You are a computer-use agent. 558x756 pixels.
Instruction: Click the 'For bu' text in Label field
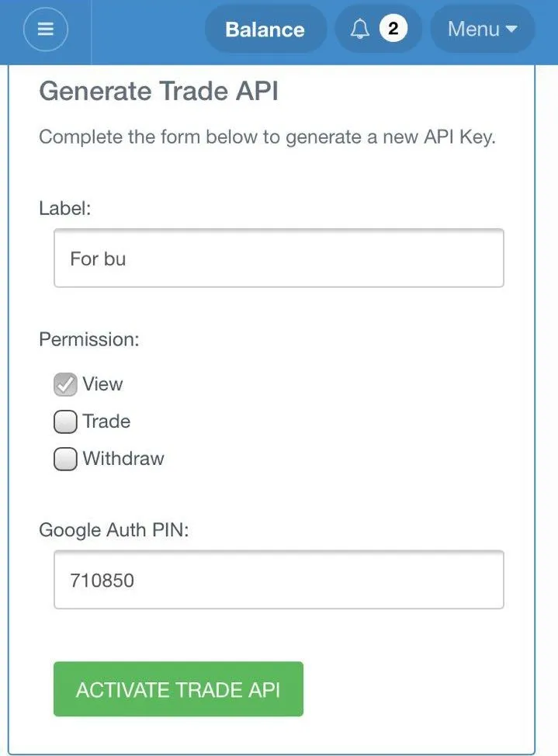click(x=98, y=259)
